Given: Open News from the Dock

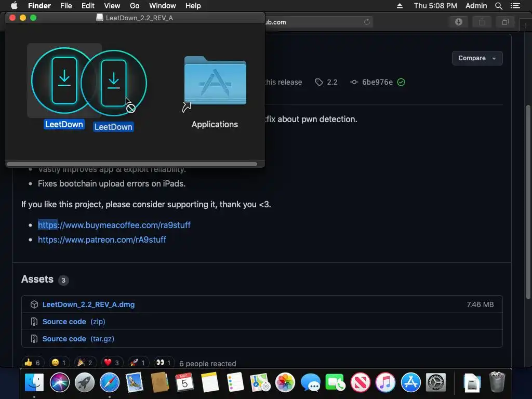Looking at the screenshot, I should click(361, 383).
